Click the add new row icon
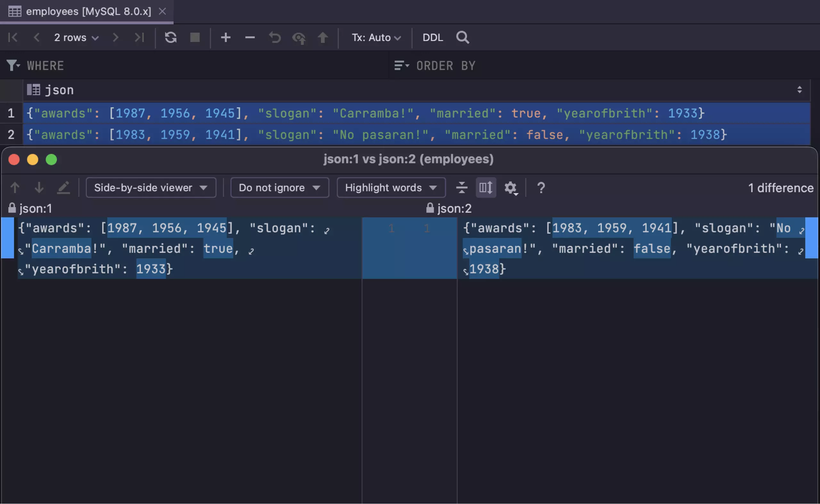 point(225,37)
